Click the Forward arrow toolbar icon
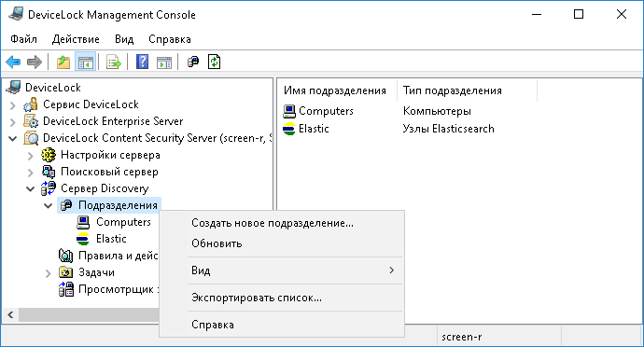Viewport: 644px width, 347px height. tap(35, 62)
